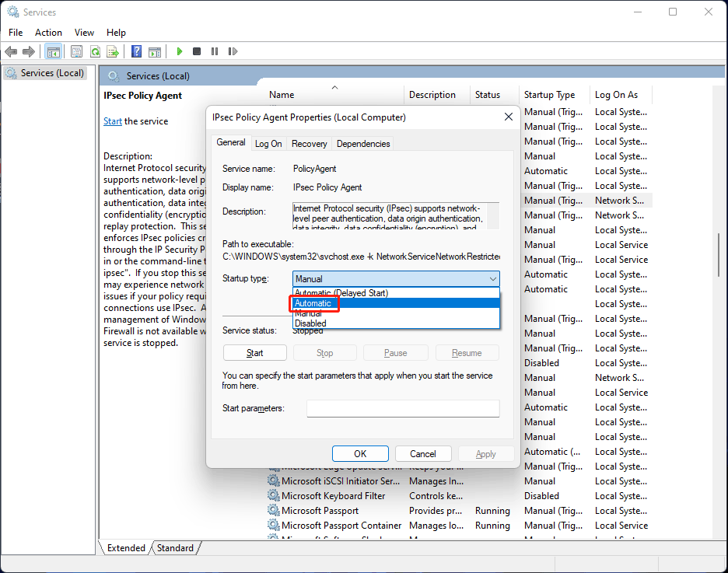
Task: Sort by the Description column header
Action: pos(436,95)
